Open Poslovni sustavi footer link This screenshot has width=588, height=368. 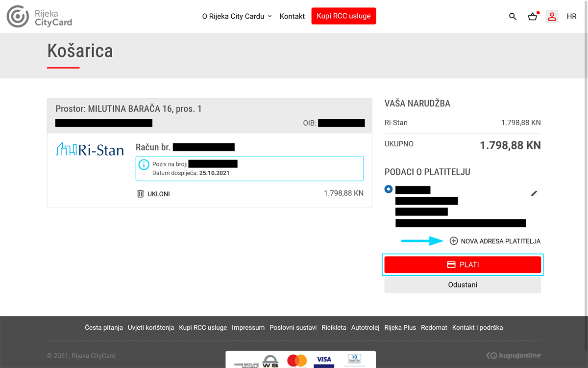click(x=293, y=327)
